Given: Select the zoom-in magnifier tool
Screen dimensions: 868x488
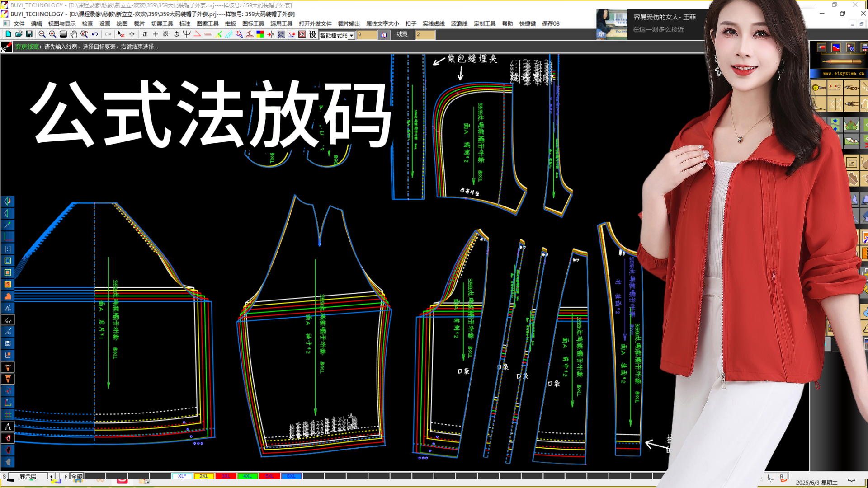Looking at the screenshot, I should [52, 34].
